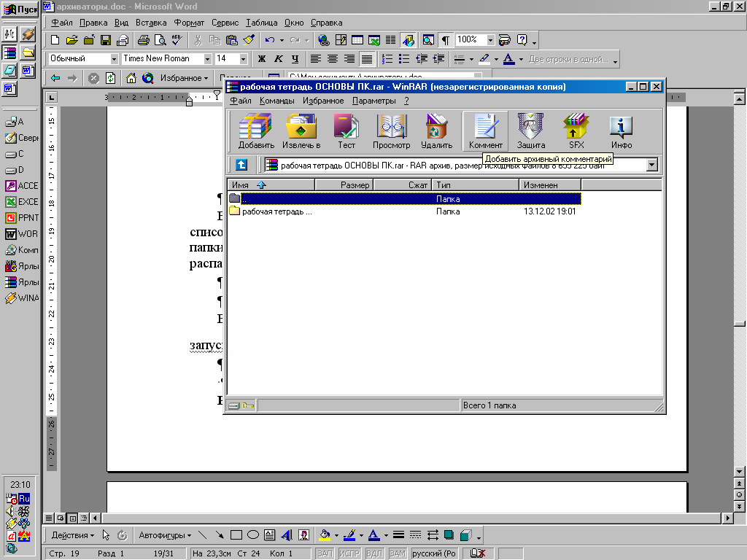Click the Paste icon in Word toolbar
Viewport: 747px width, 560px height.
[232, 40]
